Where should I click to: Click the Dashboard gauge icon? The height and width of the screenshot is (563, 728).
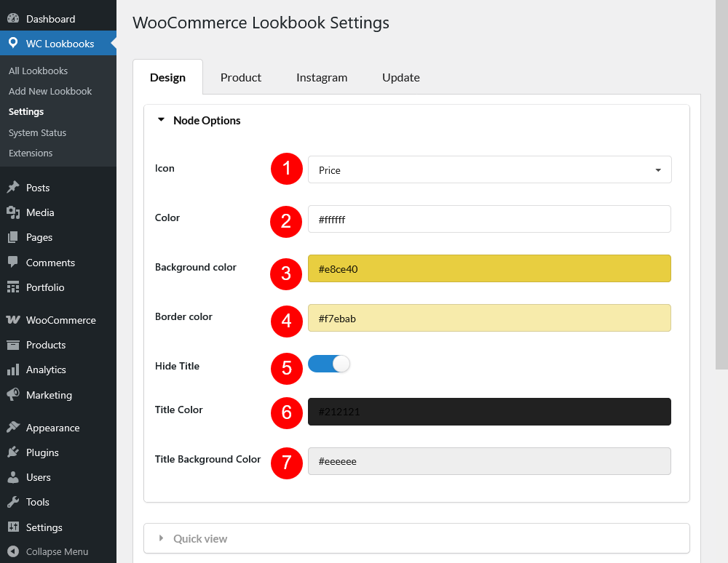(x=13, y=19)
